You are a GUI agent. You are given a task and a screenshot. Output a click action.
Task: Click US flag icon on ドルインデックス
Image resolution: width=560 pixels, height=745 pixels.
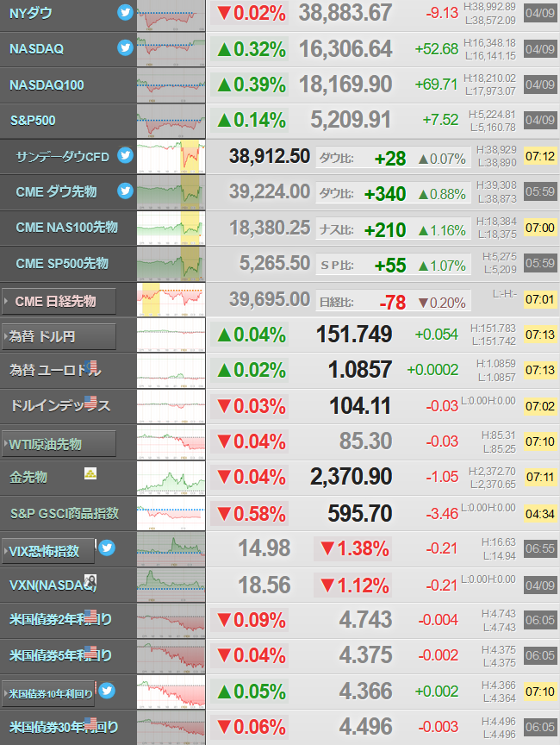pos(90,402)
